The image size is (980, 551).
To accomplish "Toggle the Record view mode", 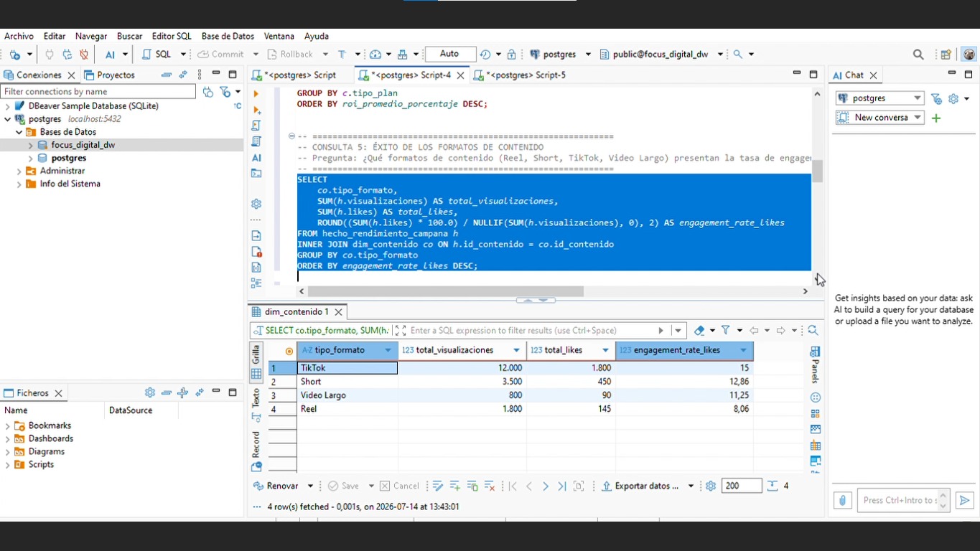I will click(256, 451).
